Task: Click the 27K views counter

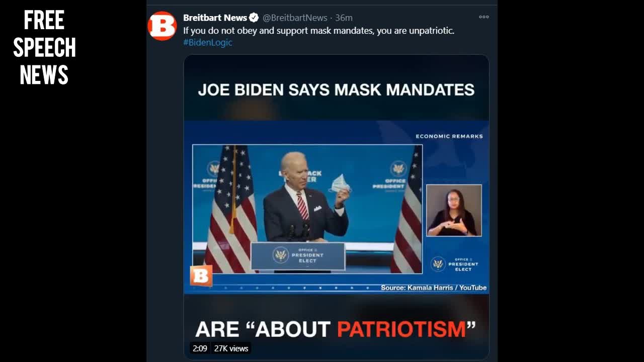Action: pyautogui.click(x=231, y=348)
